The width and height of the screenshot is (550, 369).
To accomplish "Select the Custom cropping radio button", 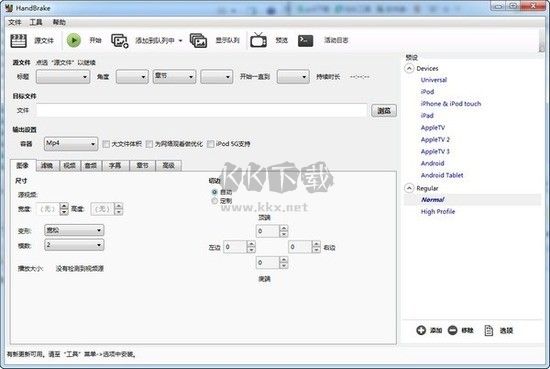I will pos(215,201).
